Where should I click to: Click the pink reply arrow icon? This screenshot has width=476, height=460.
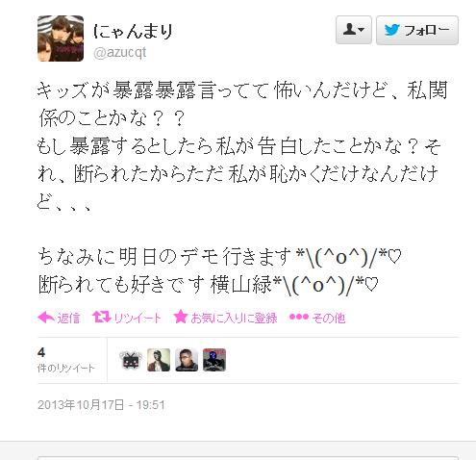coord(46,318)
